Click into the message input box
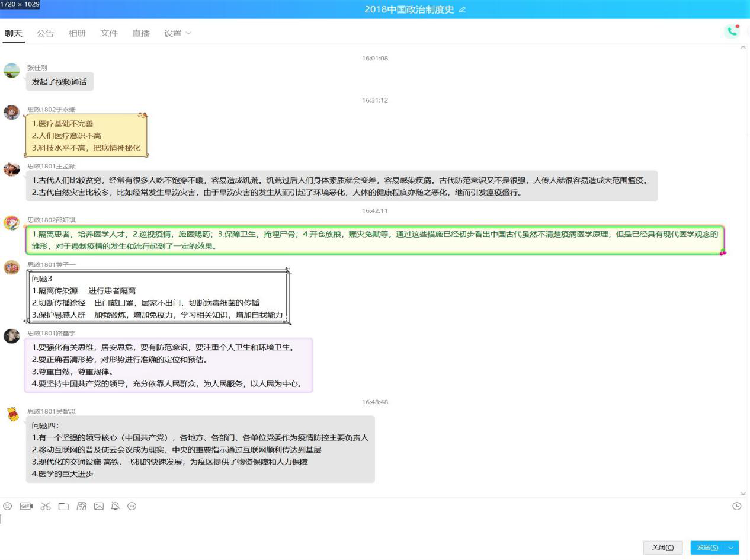 (x=355, y=524)
